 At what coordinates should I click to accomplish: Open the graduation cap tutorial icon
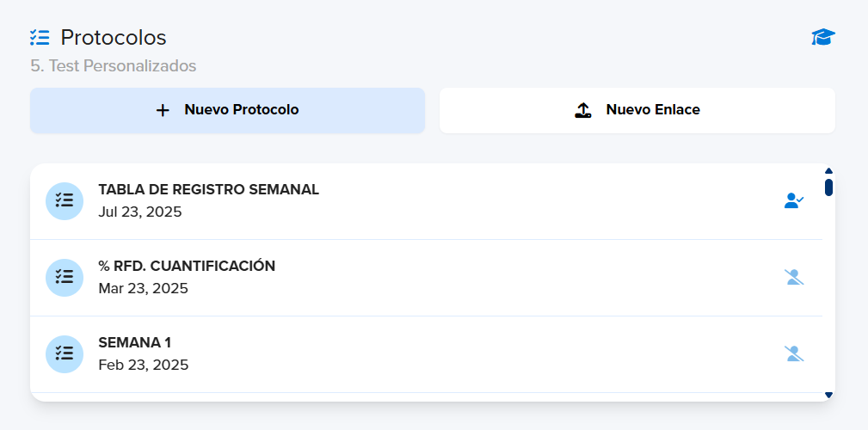[823, 38]
